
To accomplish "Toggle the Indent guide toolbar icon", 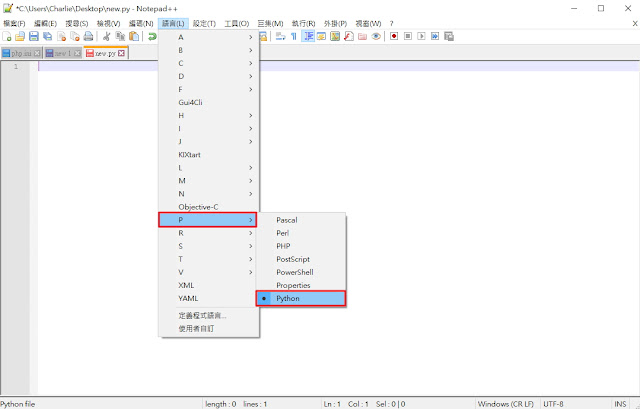I will pyautogui.click(x=308, y=36).
